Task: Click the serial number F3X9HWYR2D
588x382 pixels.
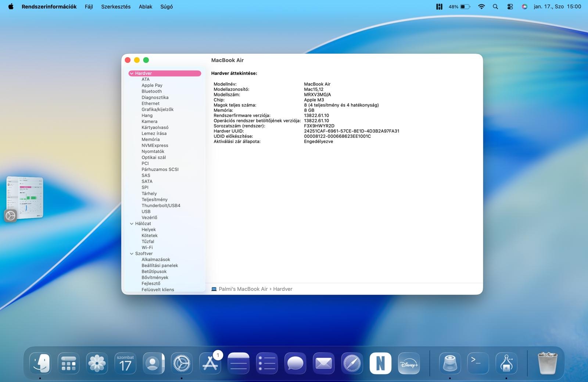Action: point(319,126)
